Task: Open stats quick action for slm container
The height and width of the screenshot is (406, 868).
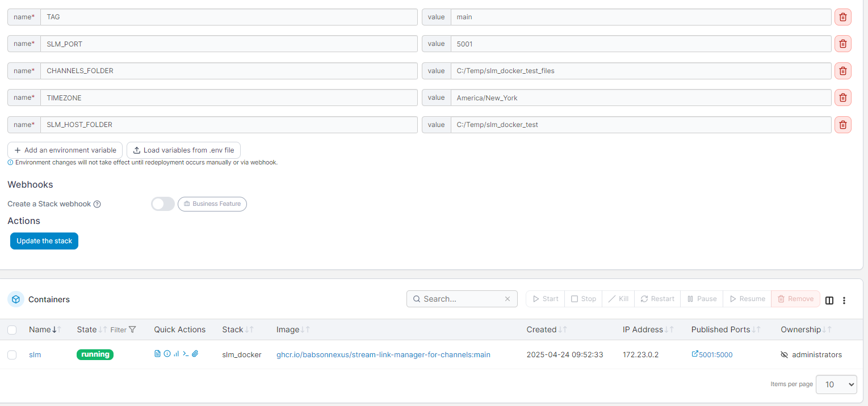Action: click(176, 354)
